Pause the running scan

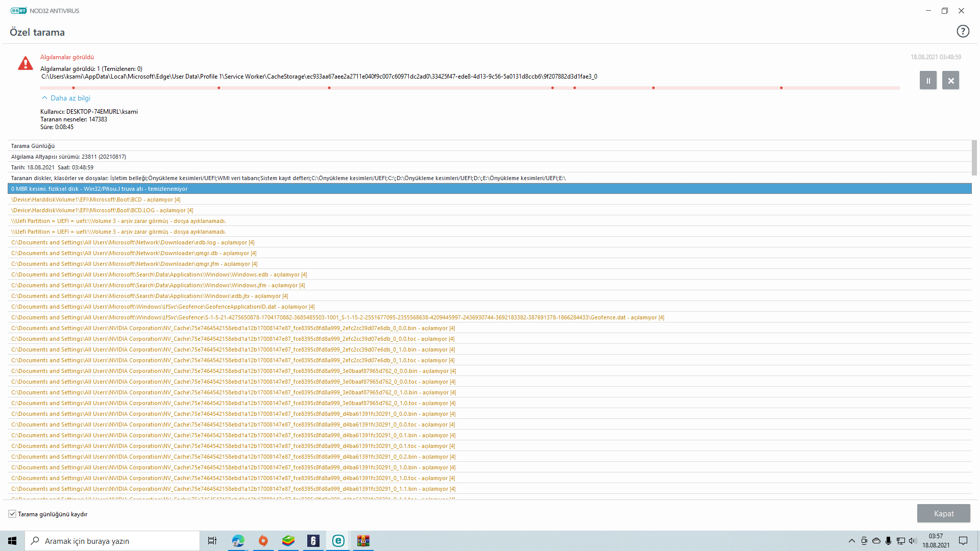pos(928,81)
